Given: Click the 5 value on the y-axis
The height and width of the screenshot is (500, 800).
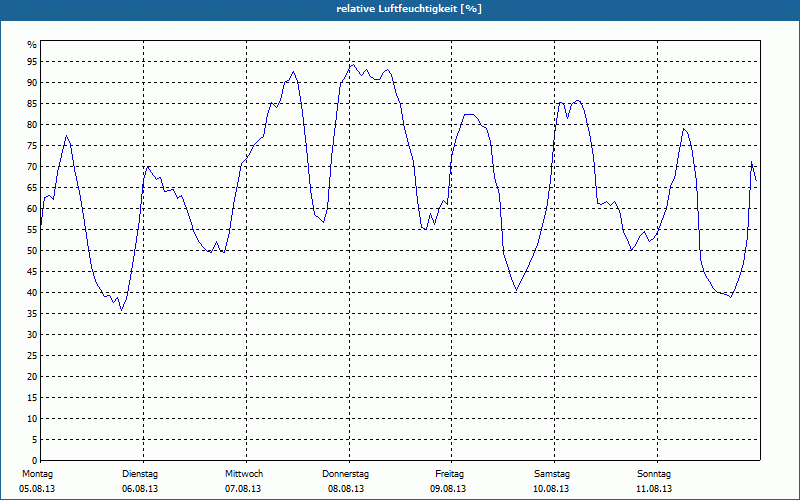Looking at the screenshot, I should point(35,440).
